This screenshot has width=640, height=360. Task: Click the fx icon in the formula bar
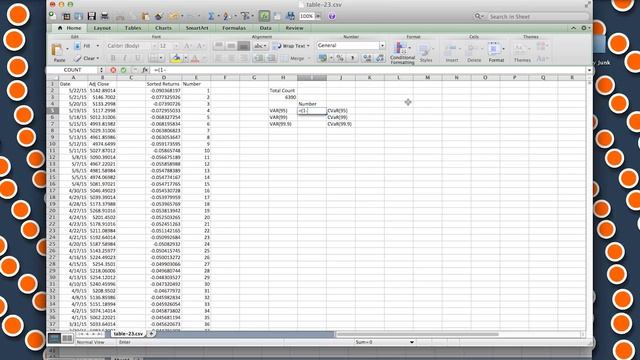(x=145, y=70)
